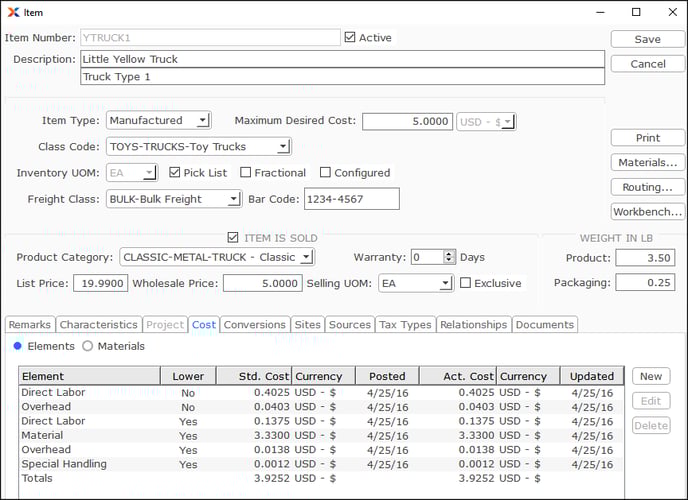Image resolution: width=688 pixels, height=500 pixels.
Task: Click the Item Number field YTRUCK1
Action: pos(210,38)
